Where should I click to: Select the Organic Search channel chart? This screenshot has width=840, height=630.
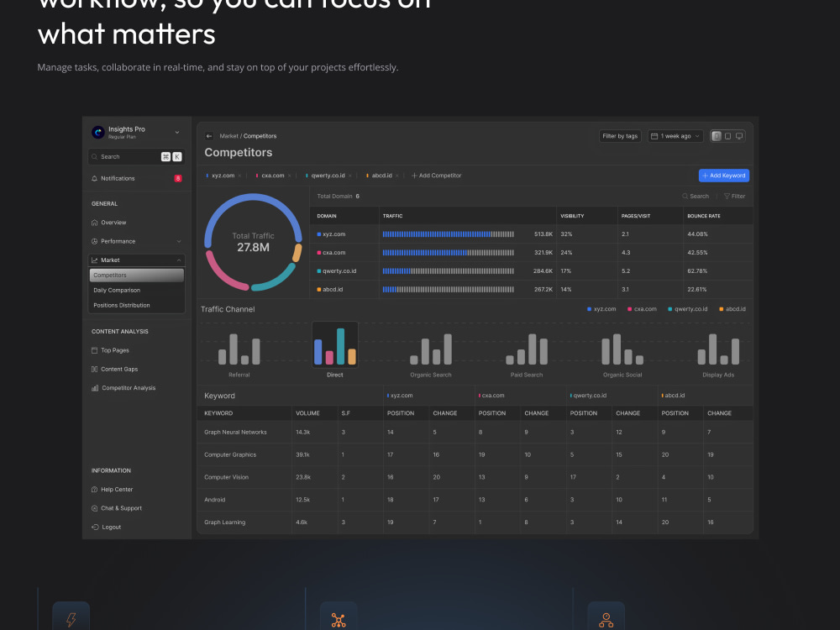pyautogui.click(x=431, y=351)
